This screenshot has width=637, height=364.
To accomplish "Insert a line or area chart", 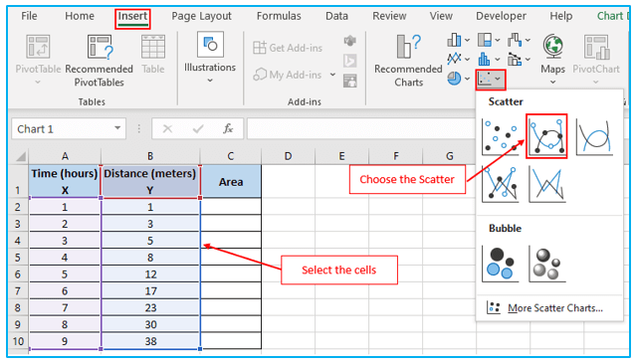I will coord(454,60).
